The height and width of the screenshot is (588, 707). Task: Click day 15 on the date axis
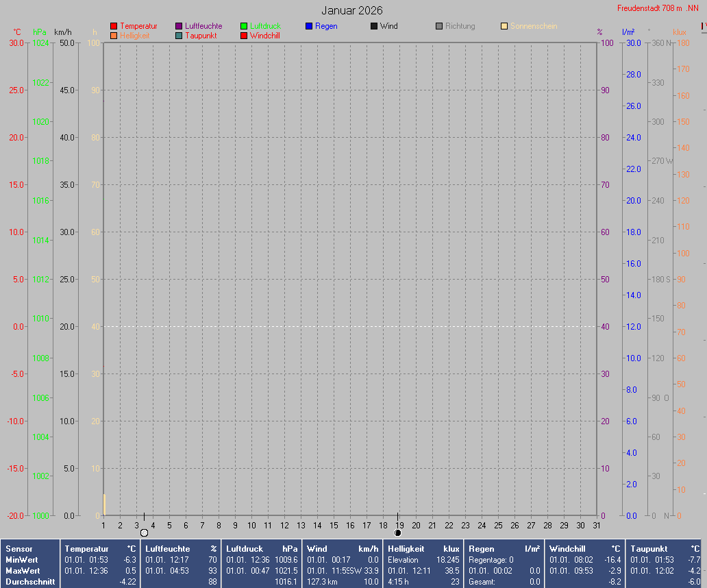(x=334, y=526)
